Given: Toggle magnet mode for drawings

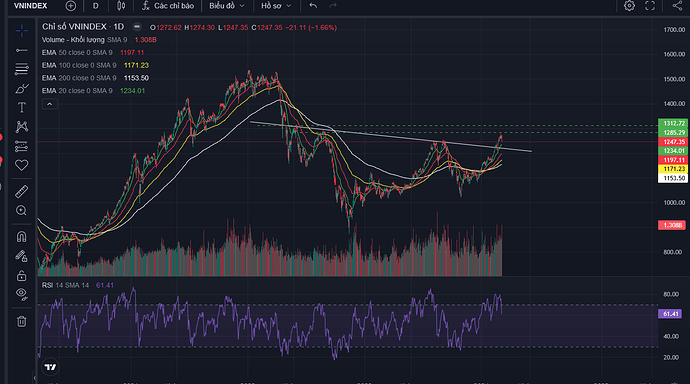Looking at the screenshot, I should (x=22, y=237).
